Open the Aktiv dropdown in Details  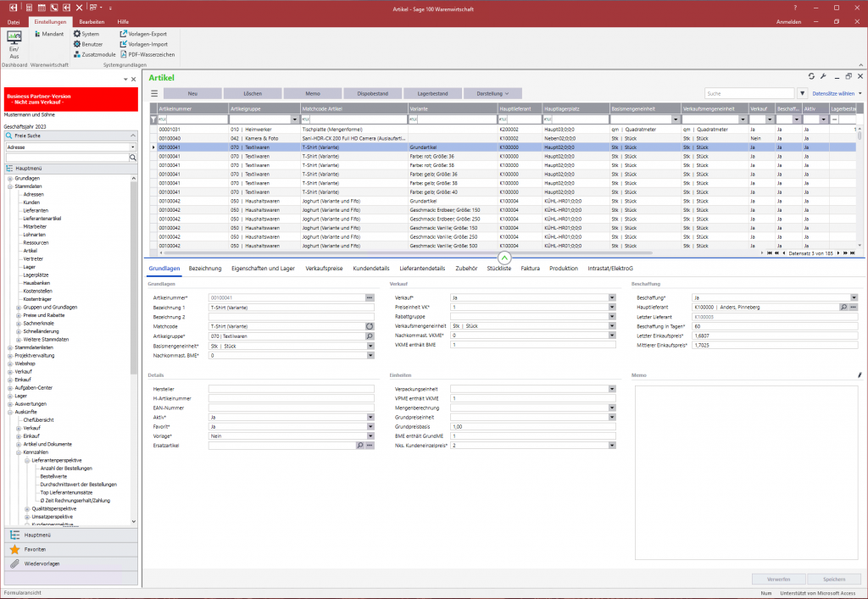pyautogui.click(x=370, y=417)
